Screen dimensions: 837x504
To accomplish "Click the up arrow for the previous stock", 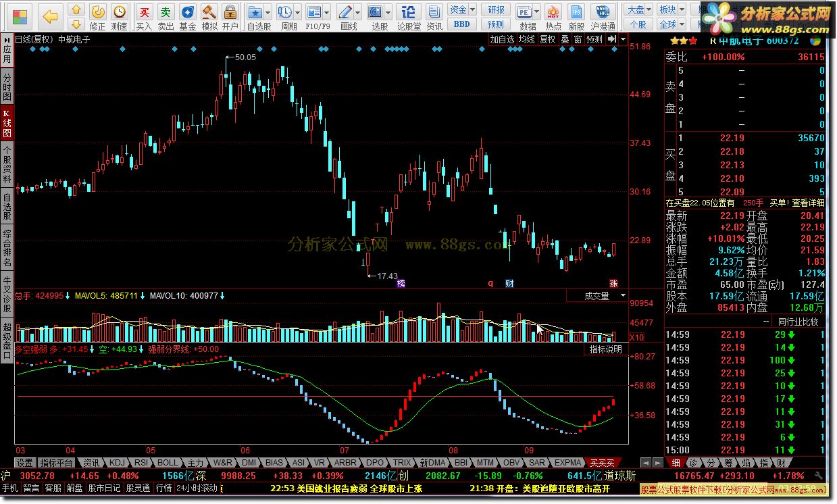I will point(76,10).
